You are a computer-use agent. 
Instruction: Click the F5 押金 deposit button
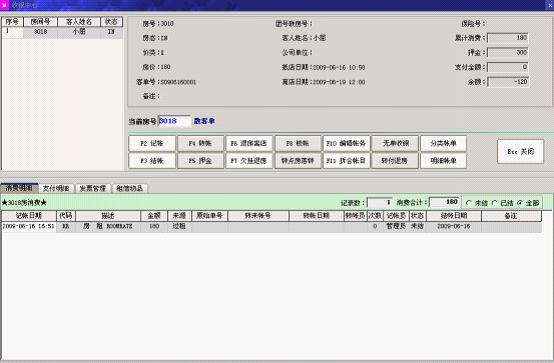[x=200, y=160]
